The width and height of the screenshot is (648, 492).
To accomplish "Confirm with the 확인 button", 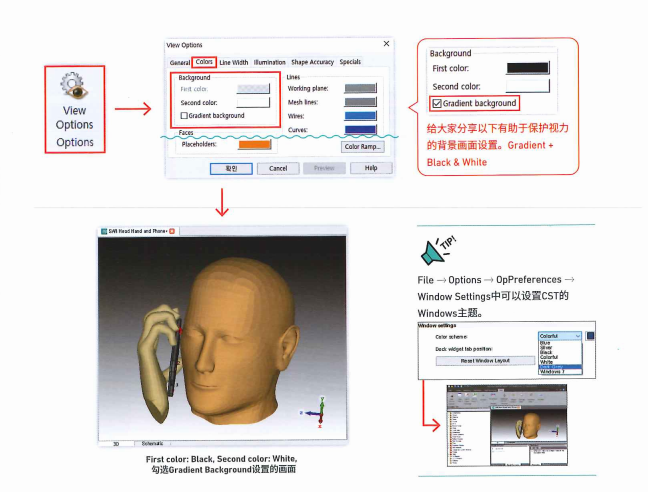I will [231, 169].
